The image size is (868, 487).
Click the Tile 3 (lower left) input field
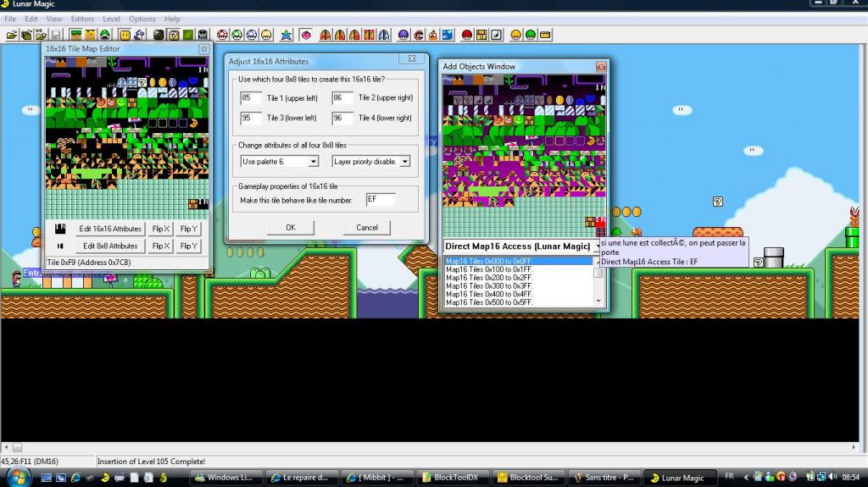tap(251, 118)
